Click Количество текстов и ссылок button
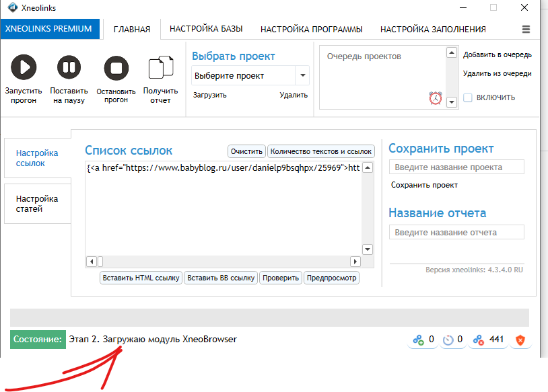 [x=321, y=151]
